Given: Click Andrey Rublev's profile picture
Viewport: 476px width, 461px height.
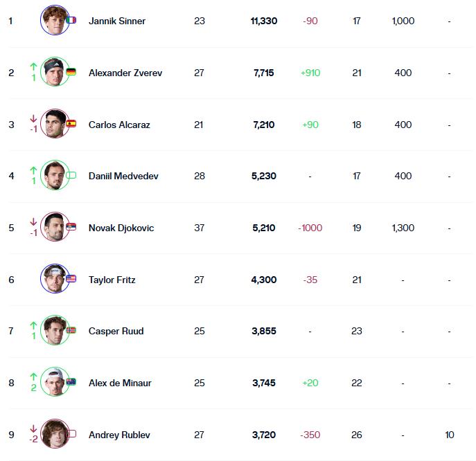Looking at the screenshot, I should (x=54, y=434).
